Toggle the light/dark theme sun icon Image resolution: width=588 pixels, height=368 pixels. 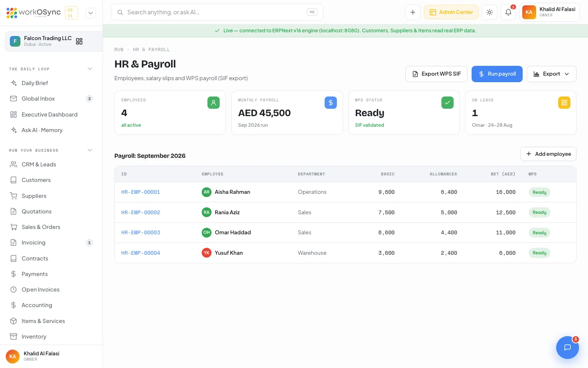tap(490, 12)
